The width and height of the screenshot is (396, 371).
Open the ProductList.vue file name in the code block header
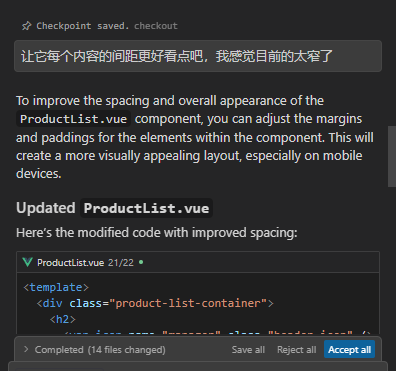[x=70, y=263]
